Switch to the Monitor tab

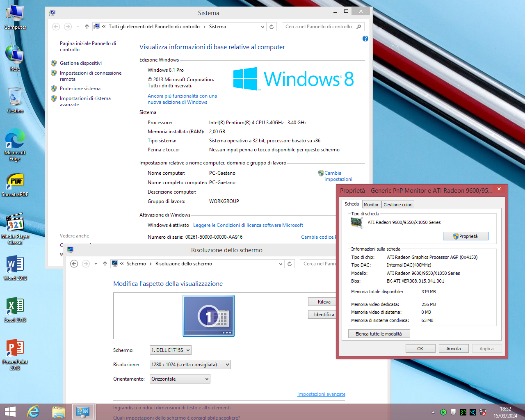coord(371,205)
